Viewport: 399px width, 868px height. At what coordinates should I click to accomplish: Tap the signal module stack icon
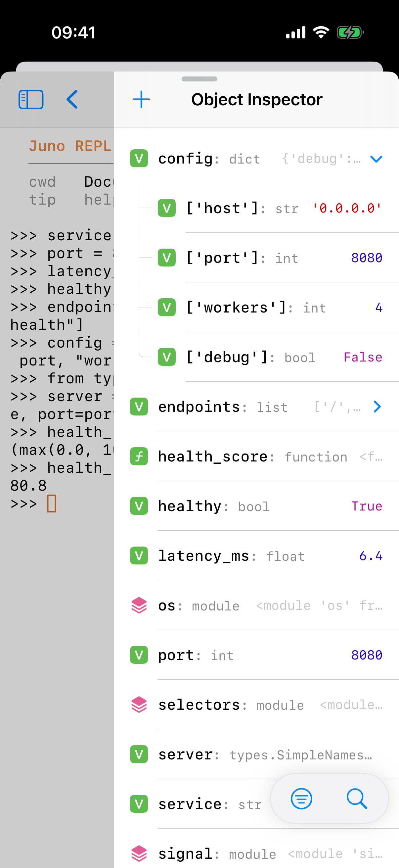139,853
